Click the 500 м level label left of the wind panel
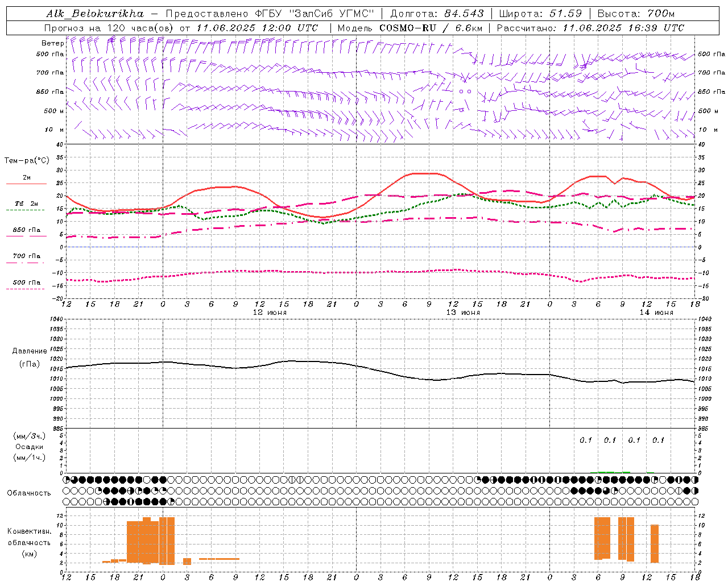The width and height of the screenshot is (728, 582). tap(54, 111)
